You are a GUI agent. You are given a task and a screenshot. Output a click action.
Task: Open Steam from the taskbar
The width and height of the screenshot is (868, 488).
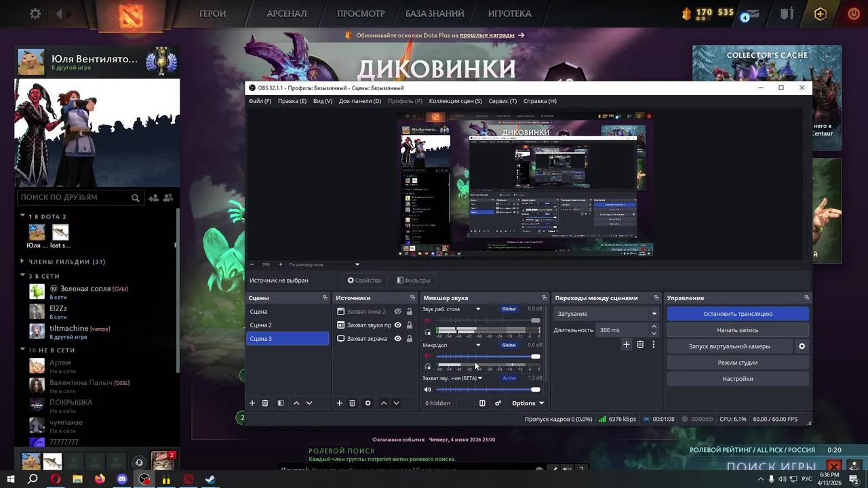211,479
